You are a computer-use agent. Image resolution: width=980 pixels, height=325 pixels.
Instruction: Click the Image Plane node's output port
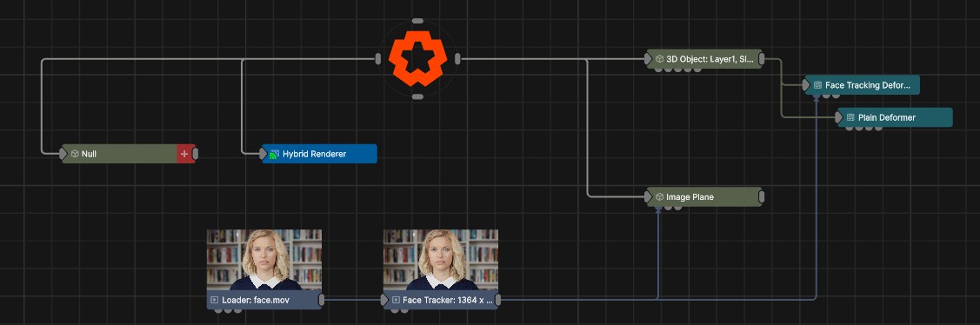click(762, 197)
